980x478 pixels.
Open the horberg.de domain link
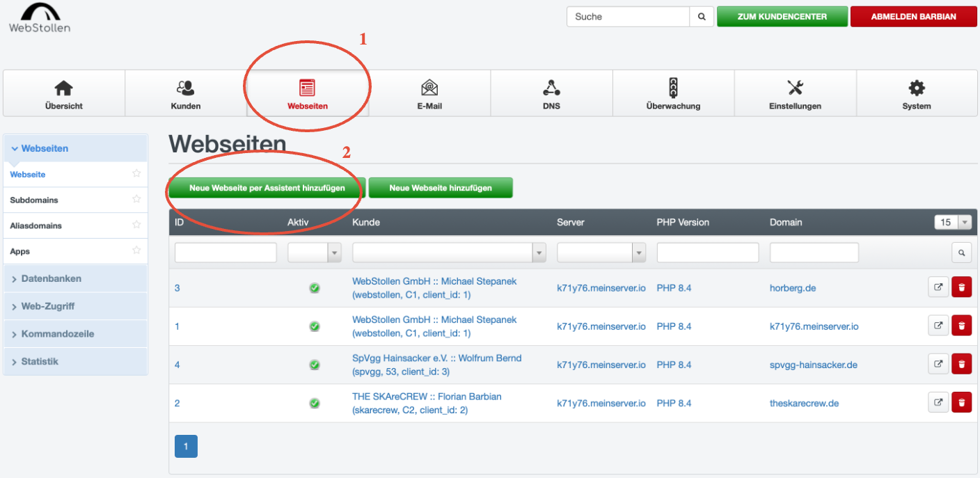click(793, 288)
